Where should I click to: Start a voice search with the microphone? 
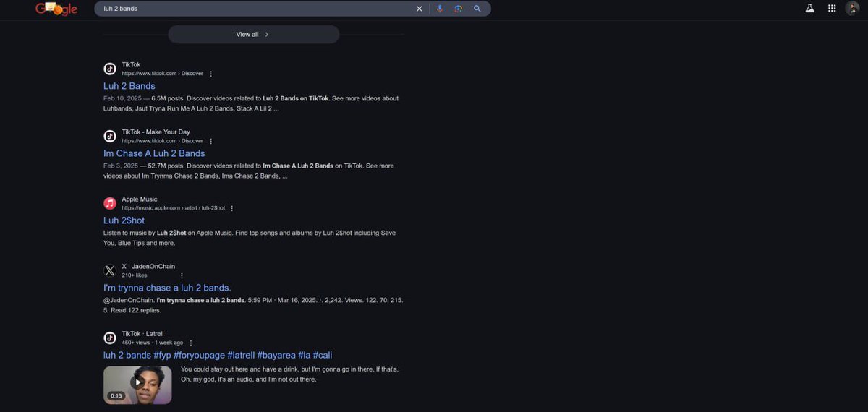click(439, 9)
